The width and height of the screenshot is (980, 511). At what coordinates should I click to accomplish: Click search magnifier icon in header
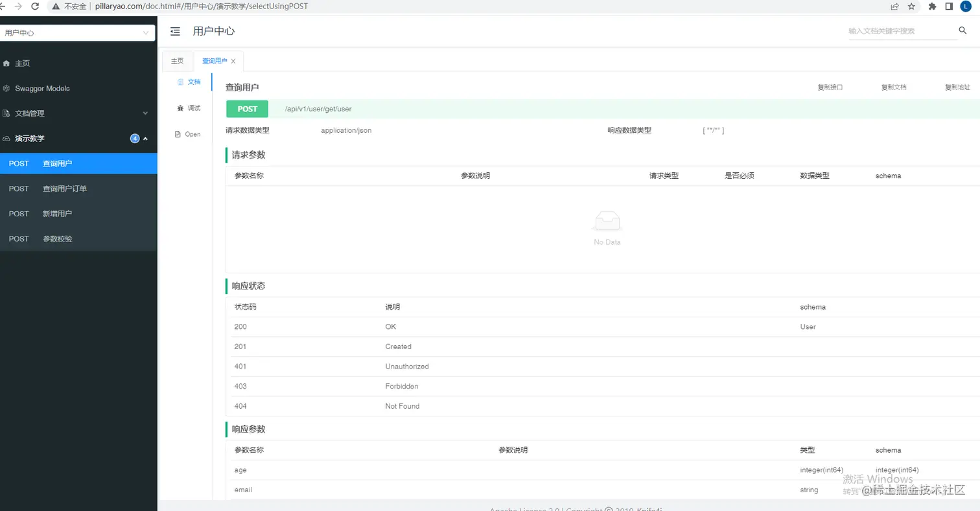pyautogui.click(x=962, y=30)
